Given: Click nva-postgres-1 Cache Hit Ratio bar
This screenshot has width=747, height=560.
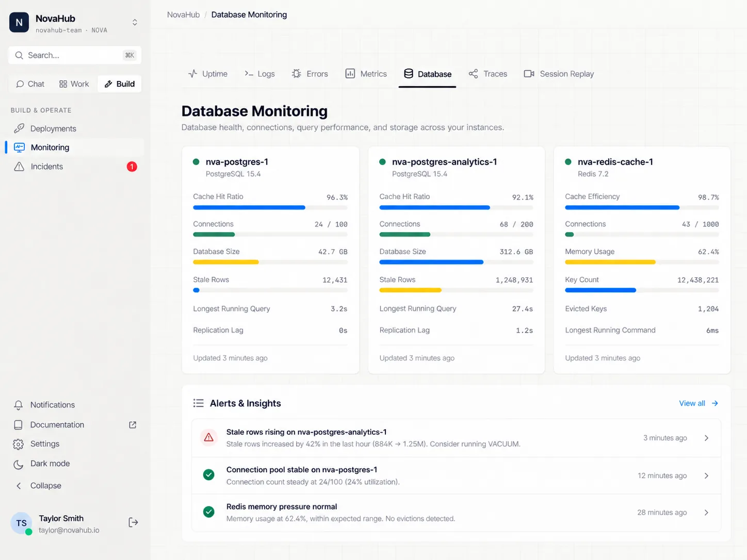Looking at the screenshot, I should pyautogui.click(x=270, y=208).
